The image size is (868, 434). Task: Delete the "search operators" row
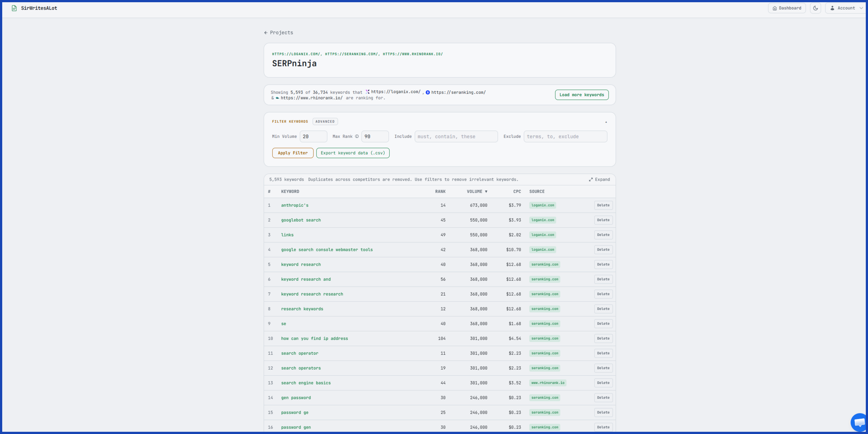pyautogui.click(x=603, y=368)
